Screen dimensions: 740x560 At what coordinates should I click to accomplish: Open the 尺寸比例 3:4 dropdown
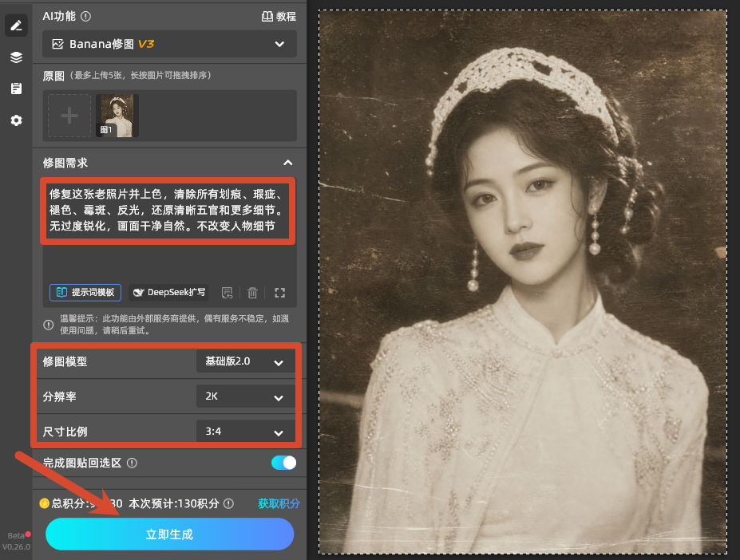246,432
